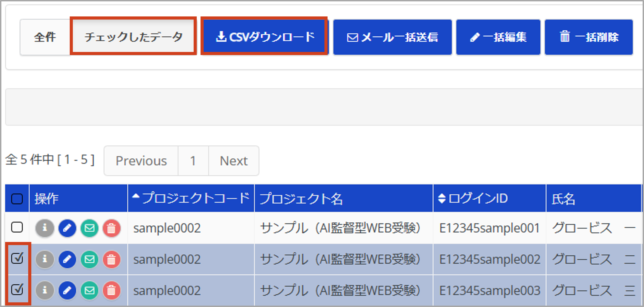Sort by ログインID column header
Screen dimensions: 644x307
click(x=489, y=198)
